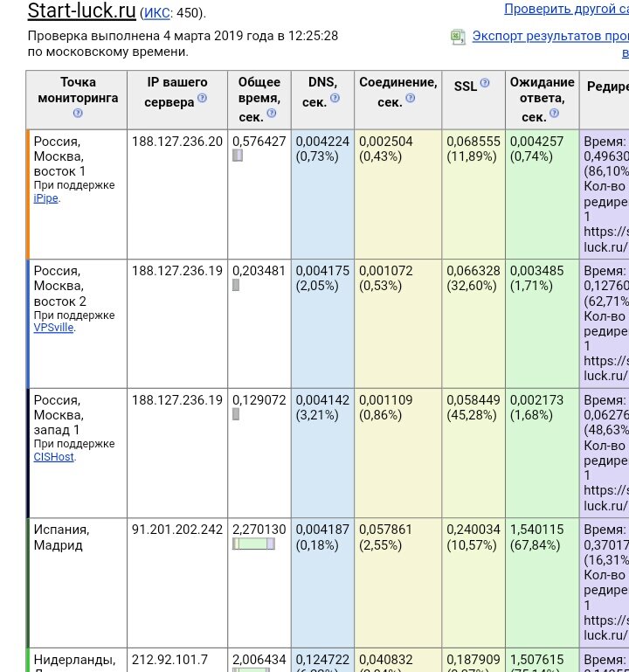The image size is (629, 672).
Task: Click total time 2,006434
Action: point(259,660)
